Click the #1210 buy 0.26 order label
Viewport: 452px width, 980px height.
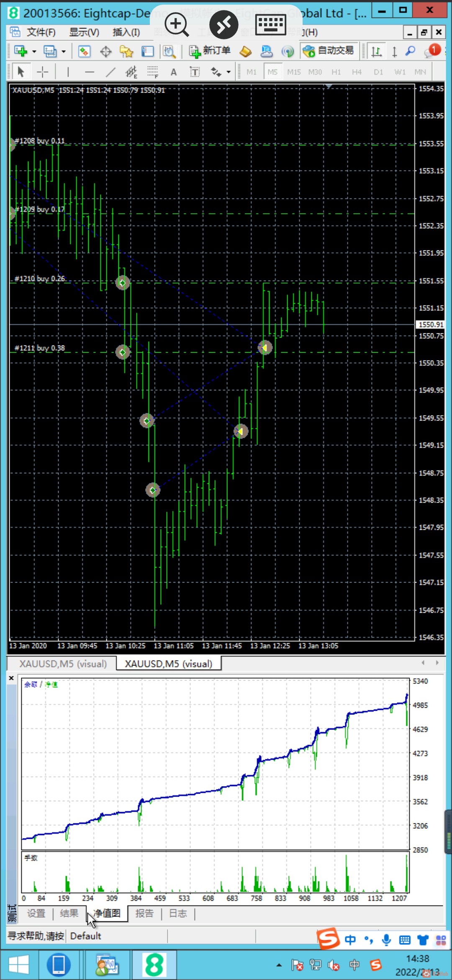[x=40, y=279]
